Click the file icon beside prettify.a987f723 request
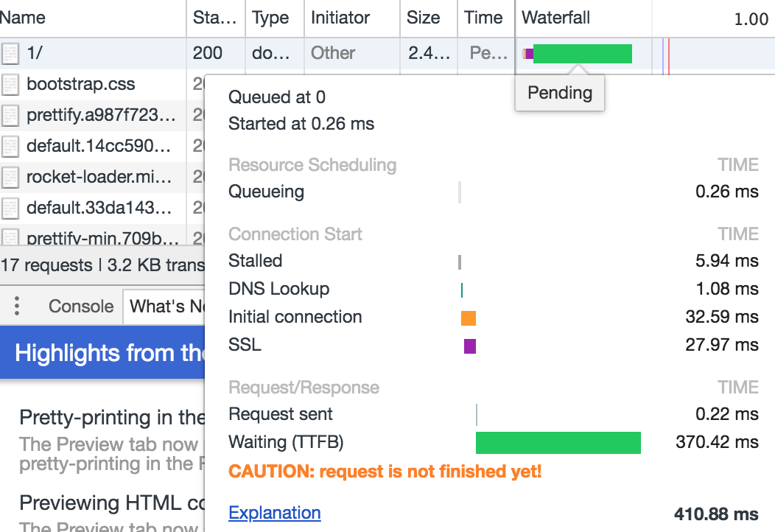This screenshot has height=532, width=775. point(10,115)
